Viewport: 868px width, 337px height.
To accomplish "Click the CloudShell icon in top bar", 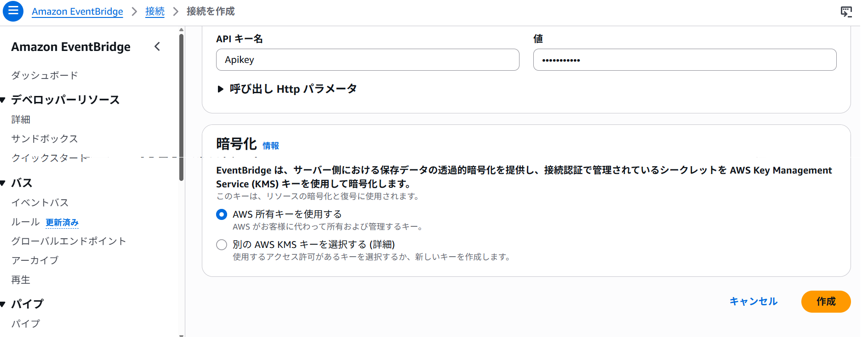I will 846,11.
